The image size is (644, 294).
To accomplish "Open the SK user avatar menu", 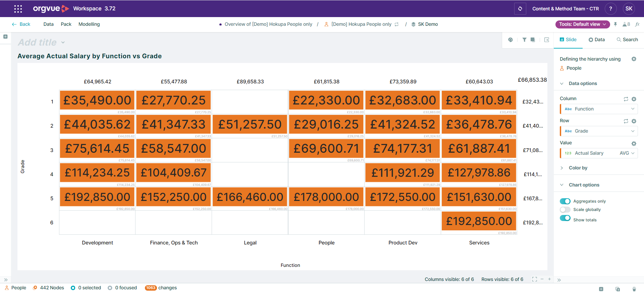I will click(x=629, y=9).
